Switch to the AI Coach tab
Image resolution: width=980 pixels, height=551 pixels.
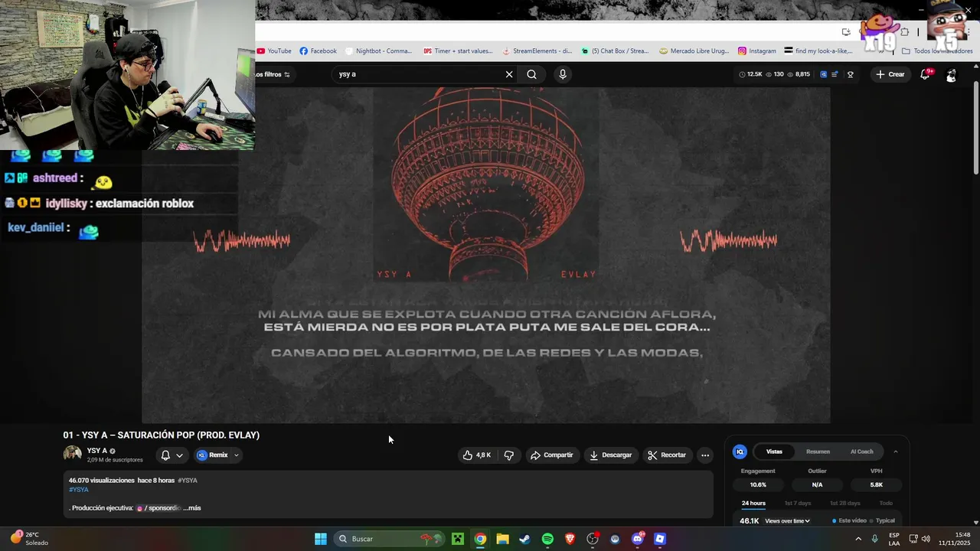pos(861,452)
